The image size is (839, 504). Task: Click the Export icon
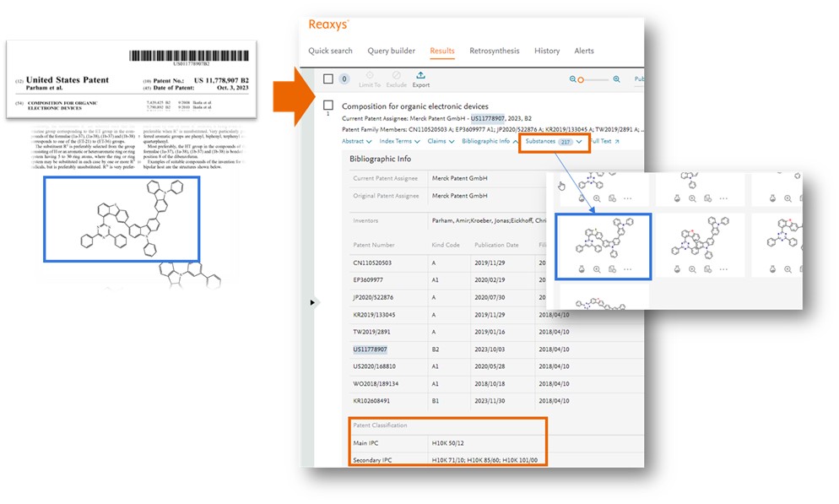point(420,76)
